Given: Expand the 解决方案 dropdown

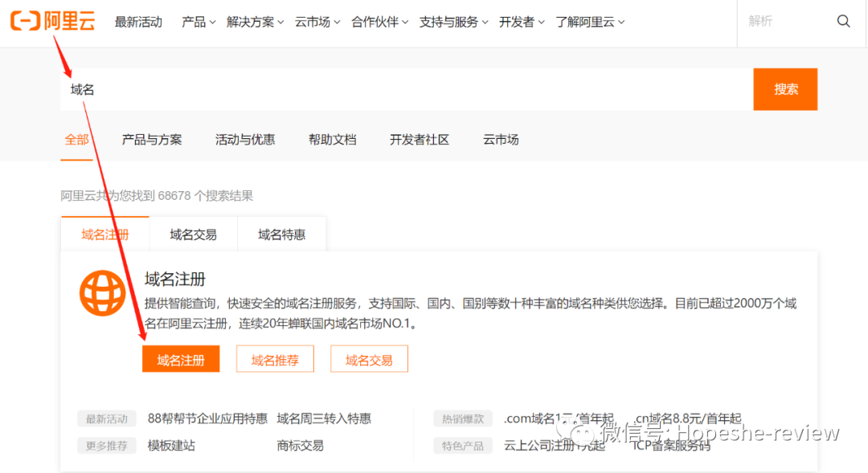Looking at the screenshot, I should pos(254,22).
